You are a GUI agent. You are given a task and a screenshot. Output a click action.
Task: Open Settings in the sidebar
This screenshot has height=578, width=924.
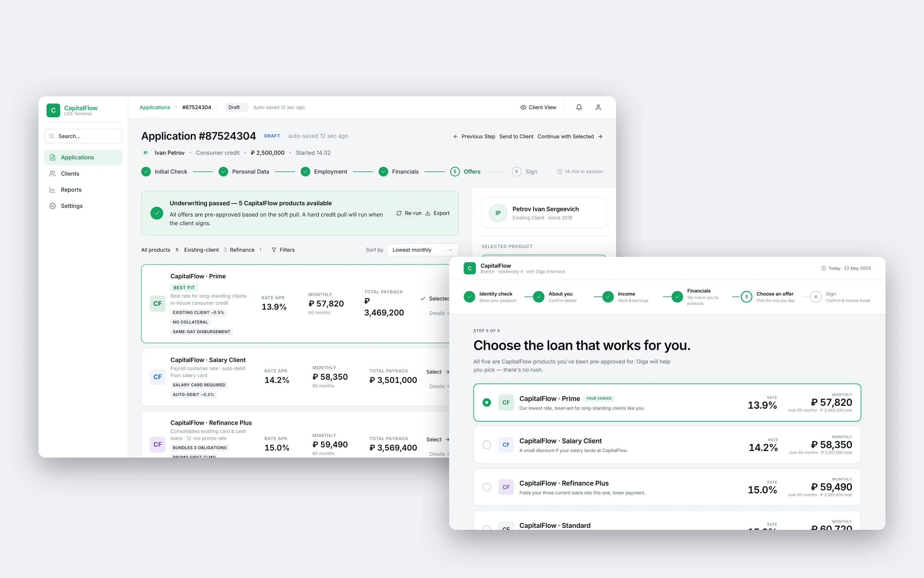pos(83,206)
